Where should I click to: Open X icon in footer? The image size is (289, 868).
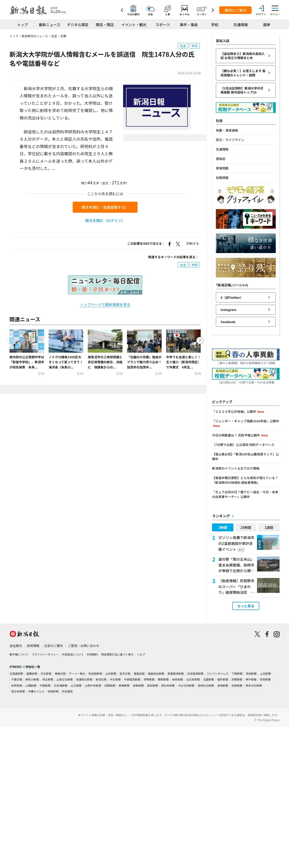[x=257, y=634]
